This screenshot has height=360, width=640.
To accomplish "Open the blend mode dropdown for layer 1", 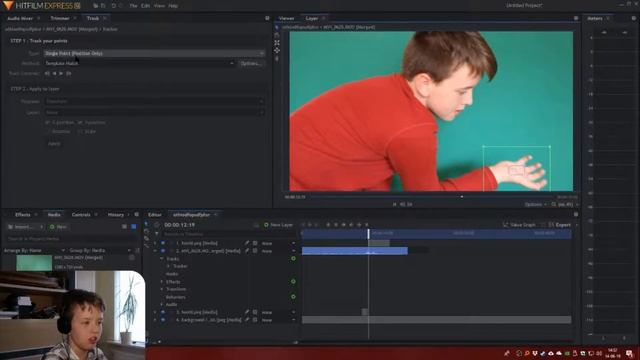I will pos(278,243).
